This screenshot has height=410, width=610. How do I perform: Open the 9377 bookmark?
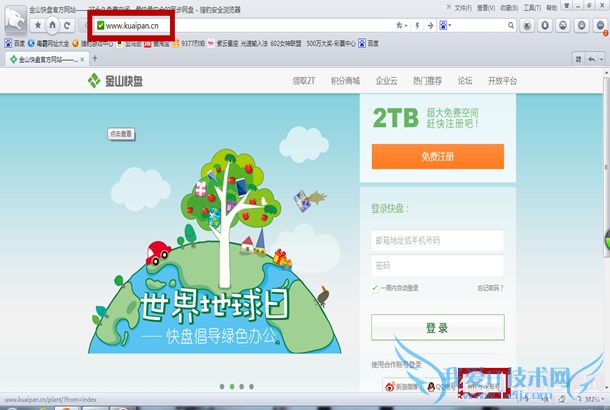click(x=189, y=43)
